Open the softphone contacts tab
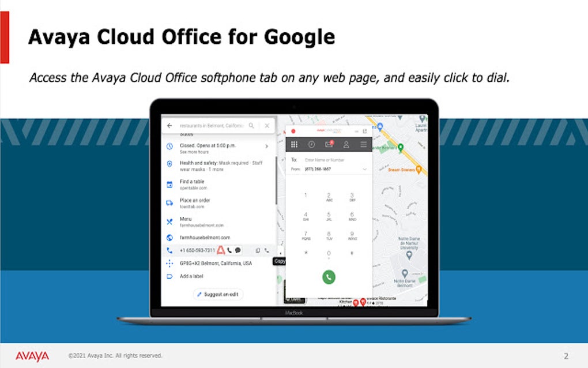Screen dimensions: 588x368 click(346, 144)
